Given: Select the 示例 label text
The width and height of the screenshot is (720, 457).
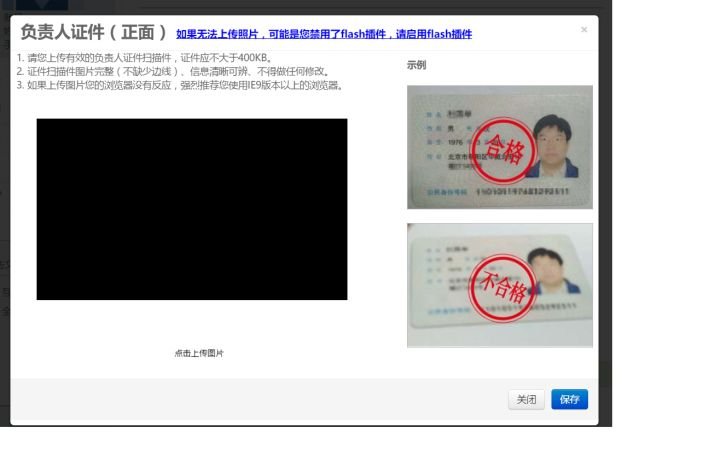Looking at the screenshot, I should [416, 65].
